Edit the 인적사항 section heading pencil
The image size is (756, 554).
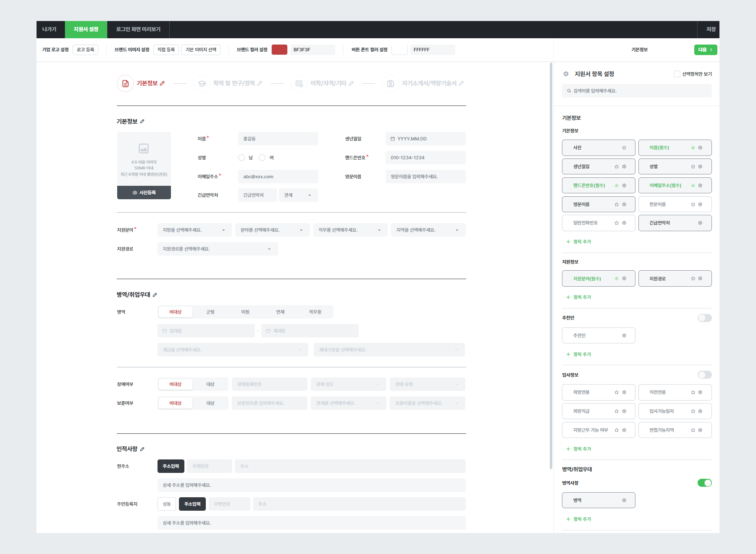point(142,449)
